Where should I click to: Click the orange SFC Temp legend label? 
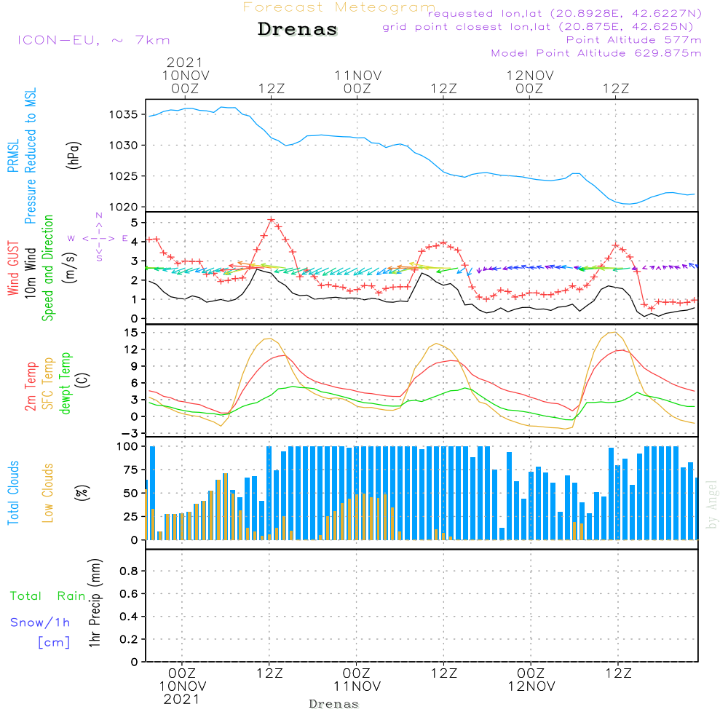(48, 382)
